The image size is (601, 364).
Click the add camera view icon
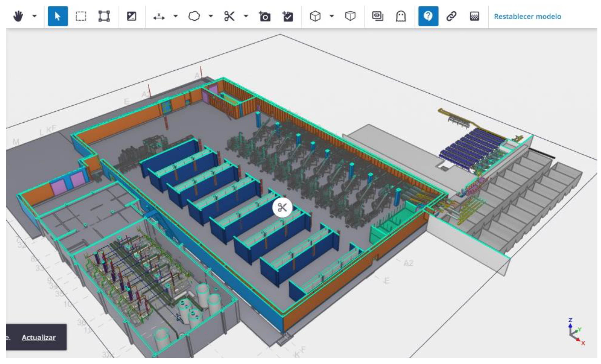(x=265, y=17)
